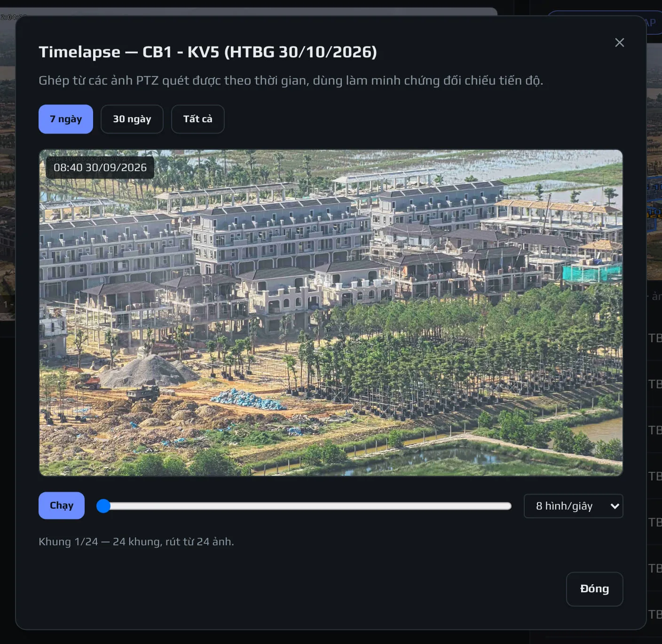Open the "8 hình/giây" speed dropdown

point(574,506)
